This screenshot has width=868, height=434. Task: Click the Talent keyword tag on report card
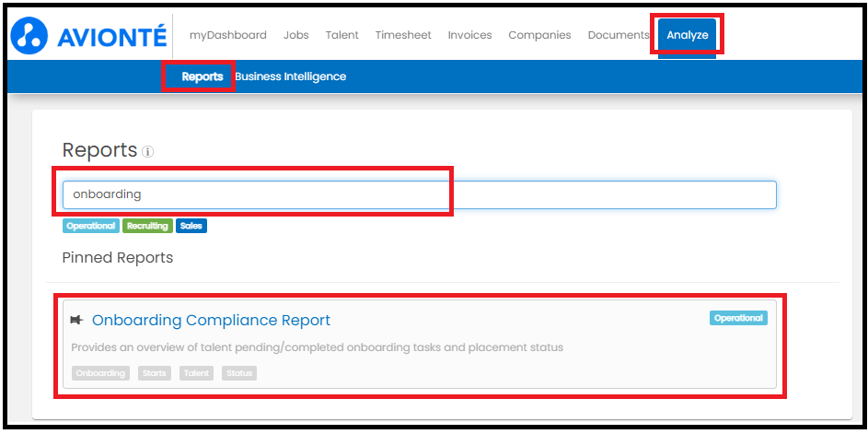click(196, 373)
